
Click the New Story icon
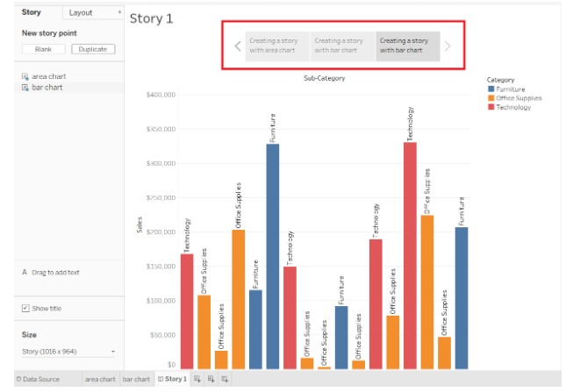pos(226,379)
